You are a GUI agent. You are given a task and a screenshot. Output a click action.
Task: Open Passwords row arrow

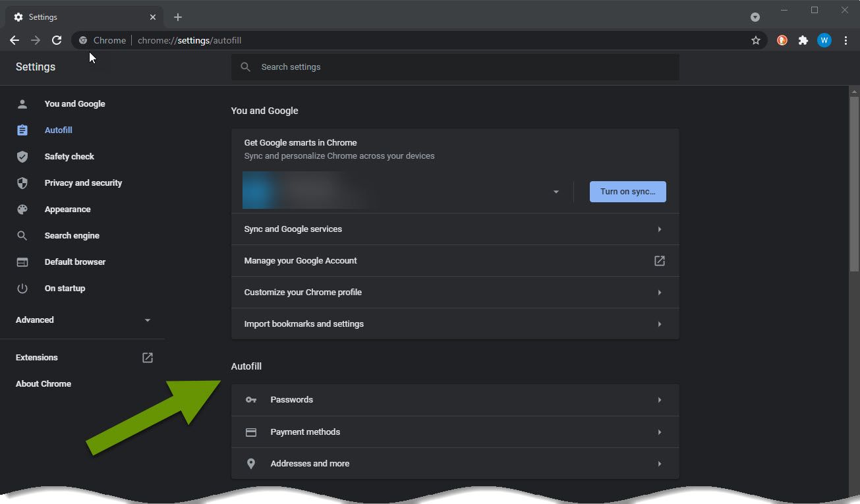[660, 400]
